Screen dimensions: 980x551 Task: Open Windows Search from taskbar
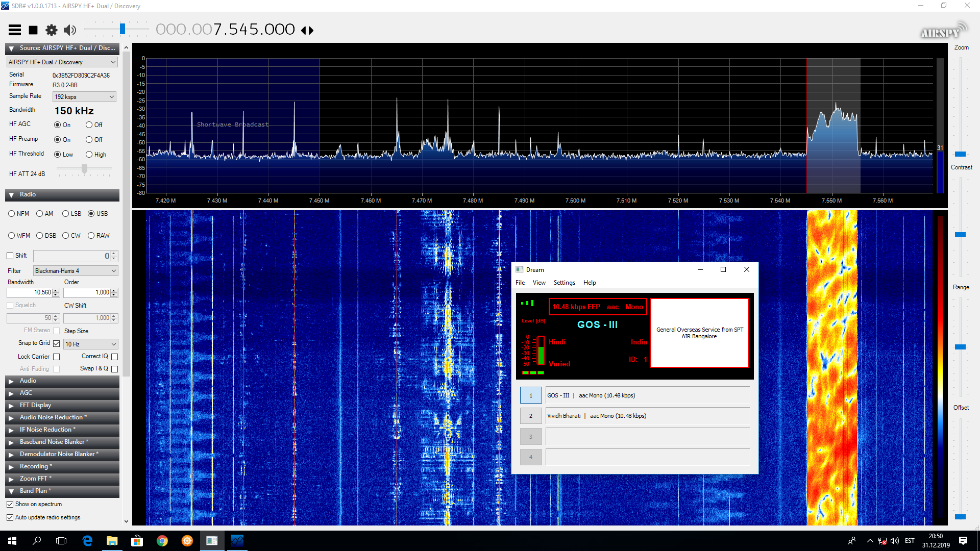(37, 541)
